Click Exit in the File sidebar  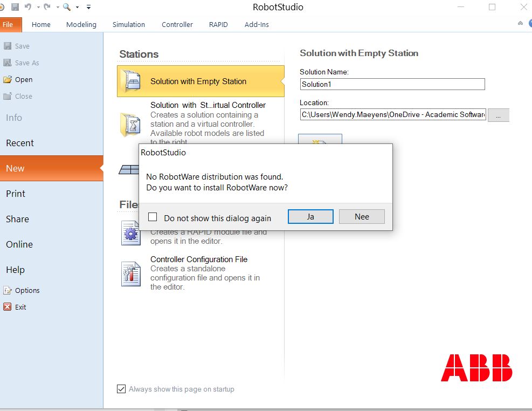point(15,307)
